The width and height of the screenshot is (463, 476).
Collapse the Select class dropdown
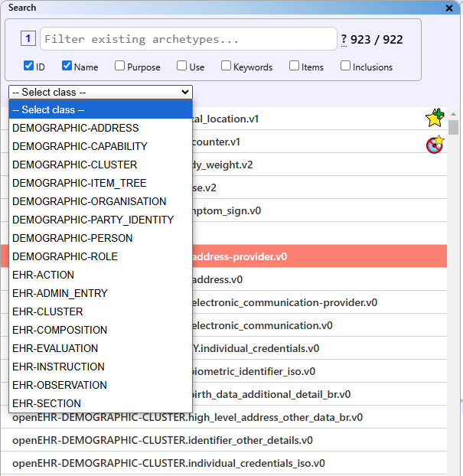click(100, 92)
